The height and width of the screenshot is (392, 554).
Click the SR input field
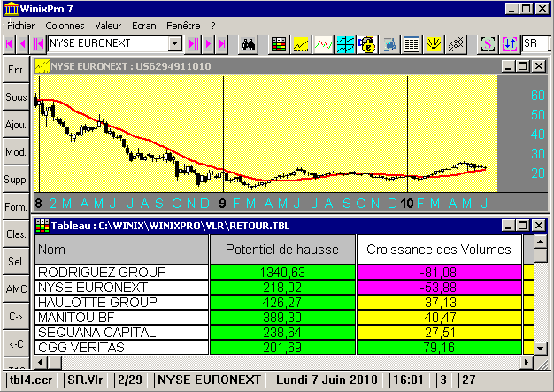pyautogui.click(x=536, y=43)
